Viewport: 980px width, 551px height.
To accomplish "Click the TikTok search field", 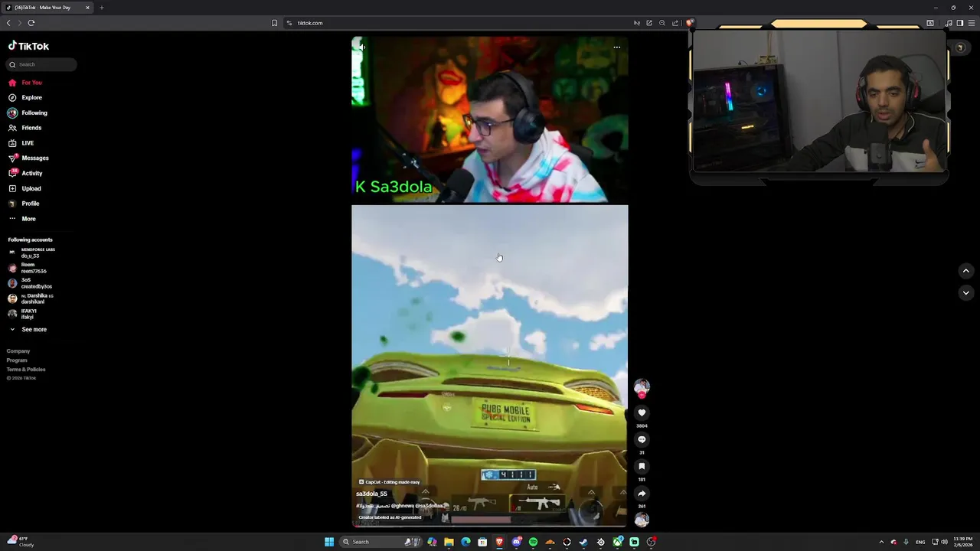I will tap(42, 64).
